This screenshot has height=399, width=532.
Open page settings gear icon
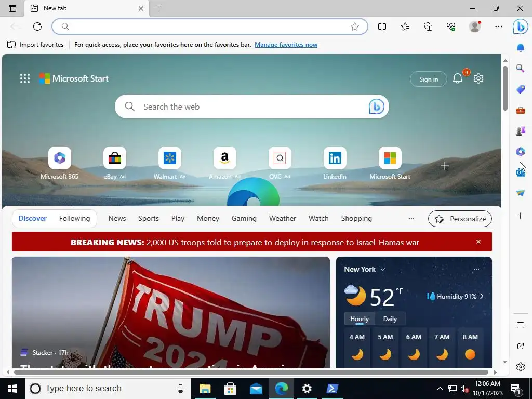click(x=478, y=78)
